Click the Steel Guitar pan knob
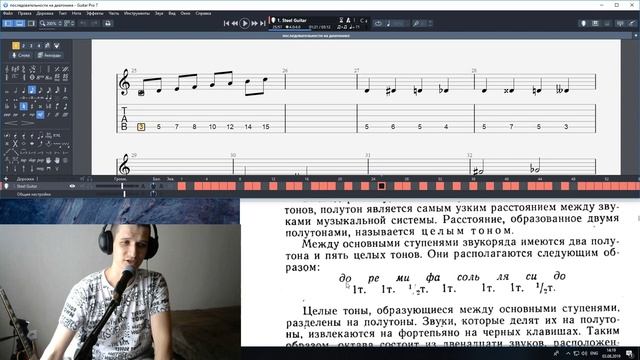This screenshot has width=640, height=360. pos(153,186)
